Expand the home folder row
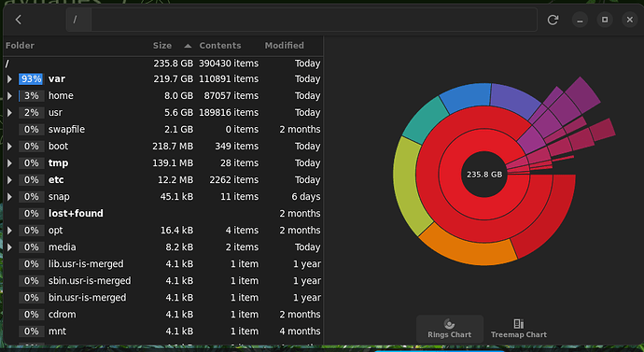This screenshot has width=644, height=352. point(9,95)
